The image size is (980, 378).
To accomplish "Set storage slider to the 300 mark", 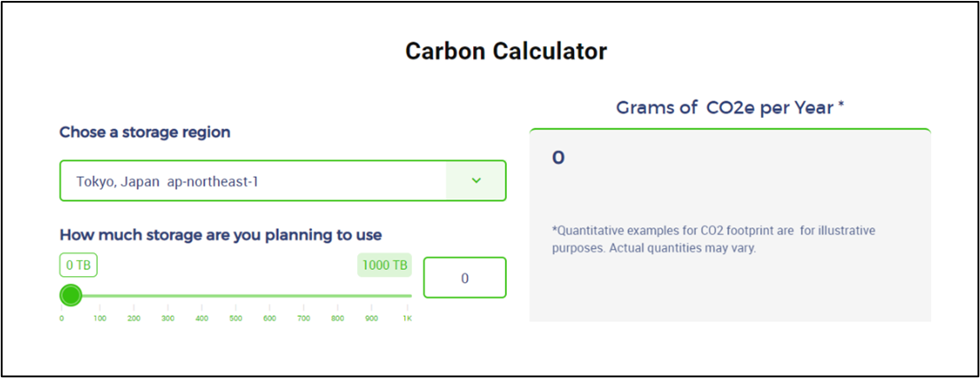I will tap(168, 296).
